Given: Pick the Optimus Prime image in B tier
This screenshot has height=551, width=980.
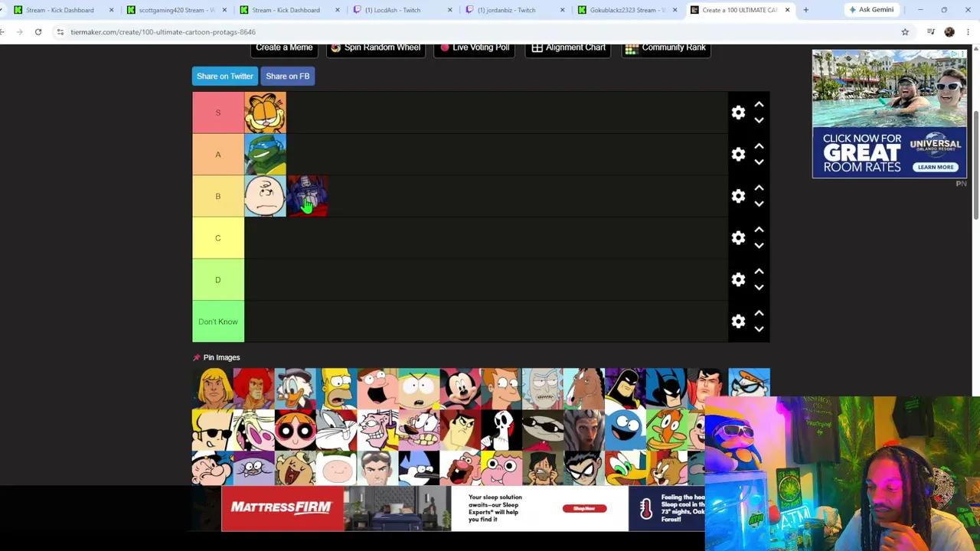Looking at the screenshot, I should [x=307, y=196].
